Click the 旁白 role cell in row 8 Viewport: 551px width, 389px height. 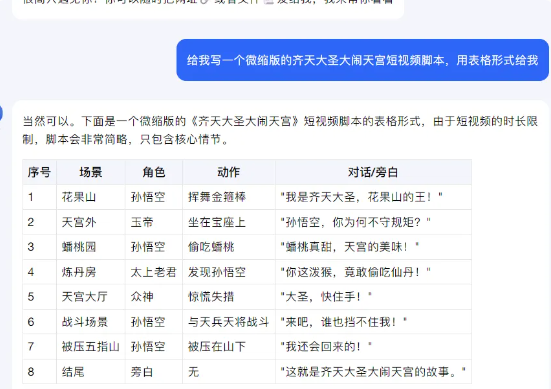154,372
